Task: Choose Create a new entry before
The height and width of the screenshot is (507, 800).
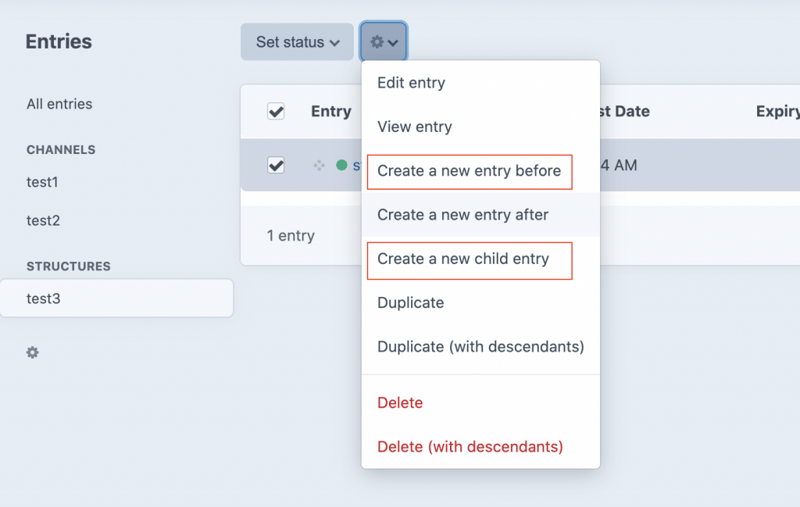Action: 468,171
